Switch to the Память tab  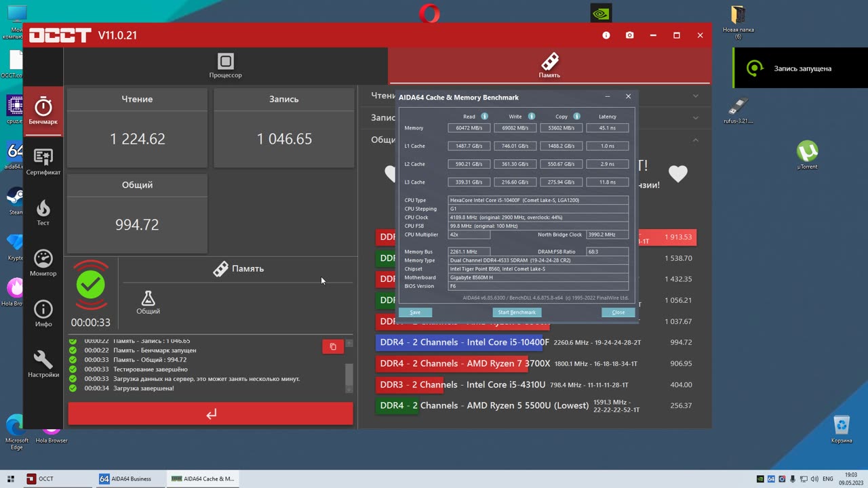click(x=549, y=66)
